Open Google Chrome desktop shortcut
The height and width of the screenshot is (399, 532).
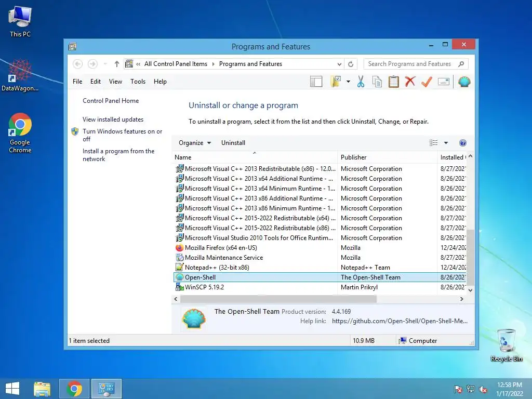pos(20,133)
